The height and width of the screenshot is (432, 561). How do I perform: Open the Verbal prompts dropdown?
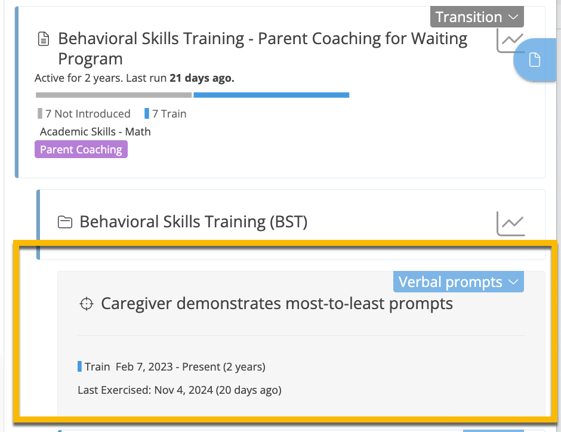458,282
